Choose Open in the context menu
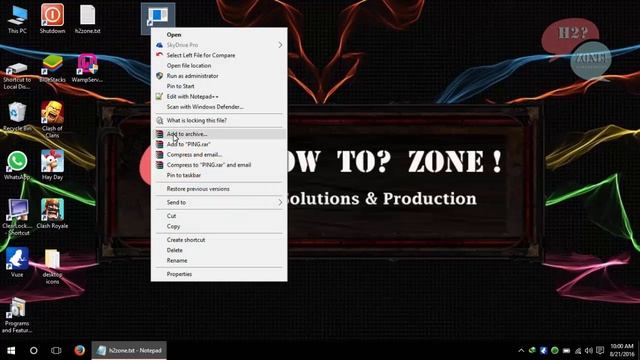This screenshot has height=360, width=640. point(219,35)
